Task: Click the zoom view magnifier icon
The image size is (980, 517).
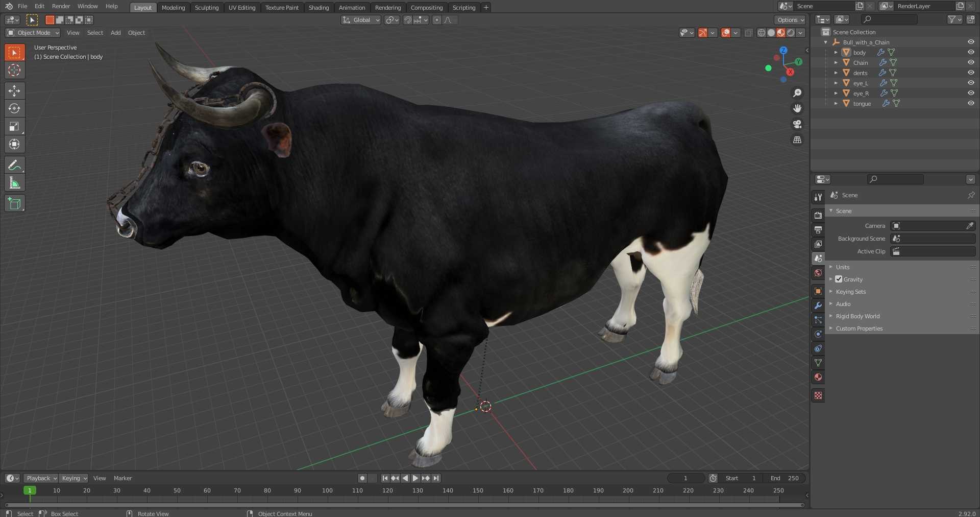Action: (797, 93)
